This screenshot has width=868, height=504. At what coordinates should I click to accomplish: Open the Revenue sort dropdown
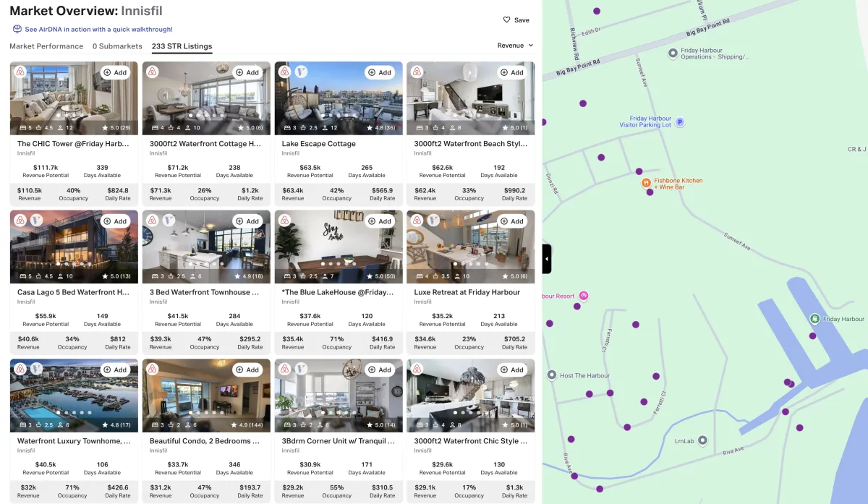click(515, 46)
